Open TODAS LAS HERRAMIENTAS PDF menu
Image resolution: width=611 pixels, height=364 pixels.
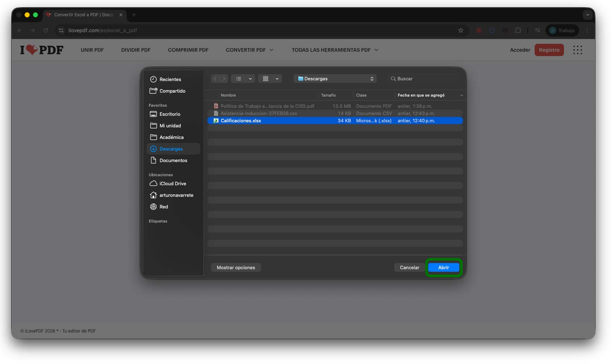[x=334, y=50]
